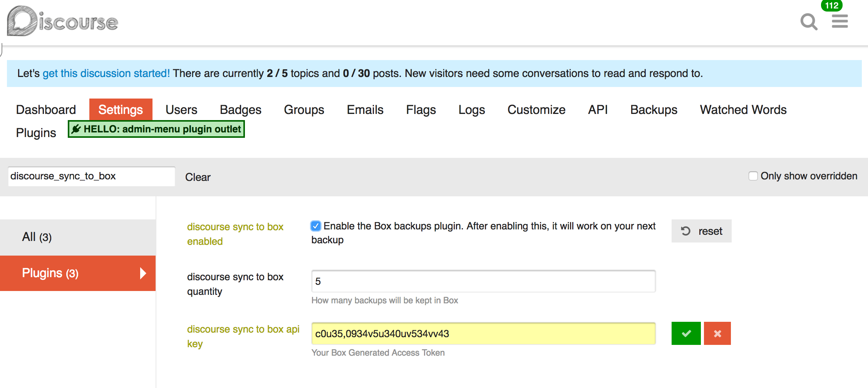868x388 pixels.
Task: Click the discourse sync to box enabled label
Action: pyautogui.click(x=235, y=234)
